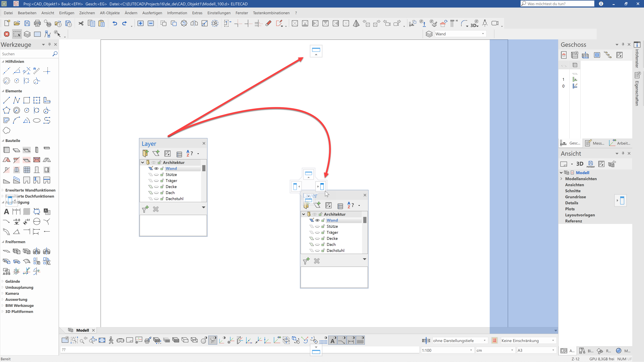Open the Wand layer dropdown in toolbar
The image size is (644, 362).
point(483,34)
